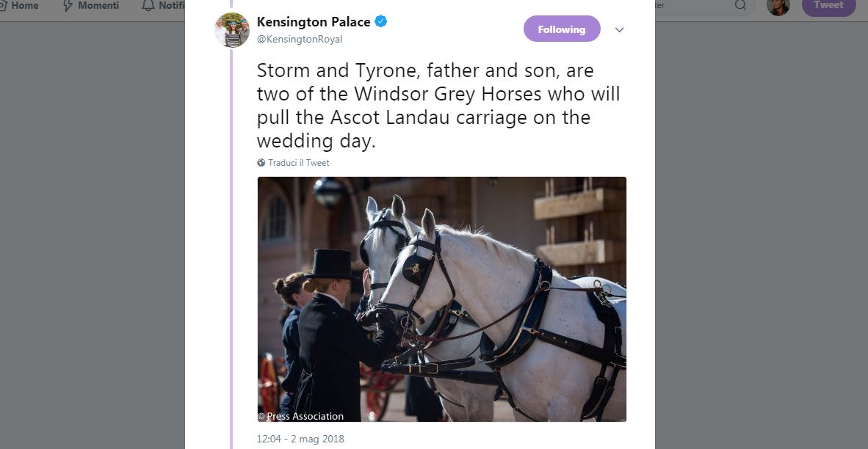The height and width of the screenshot is (449, 868).
Task: Open the Kensington Palace account name link
Action: pyautogui.click(x=314, y=22)
